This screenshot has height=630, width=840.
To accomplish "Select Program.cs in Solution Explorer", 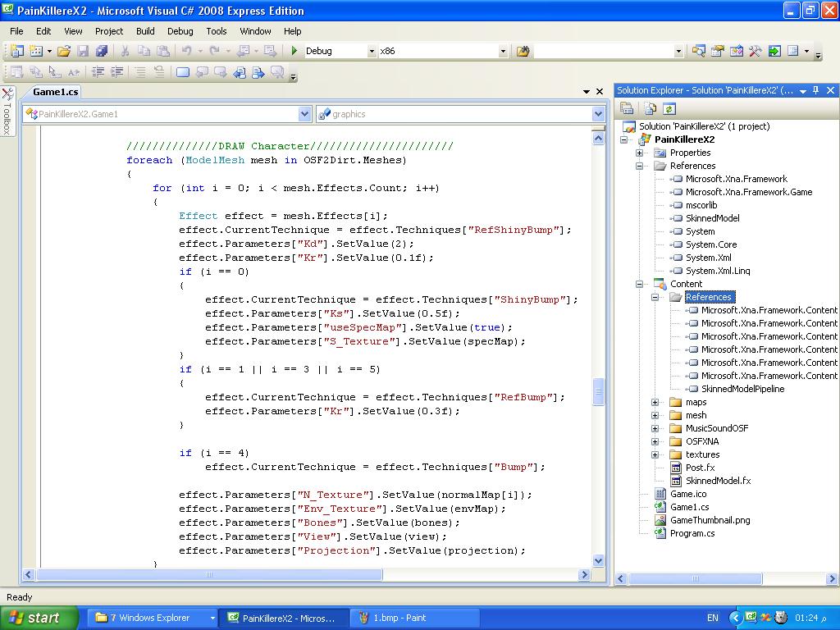I will click(692, 533).
